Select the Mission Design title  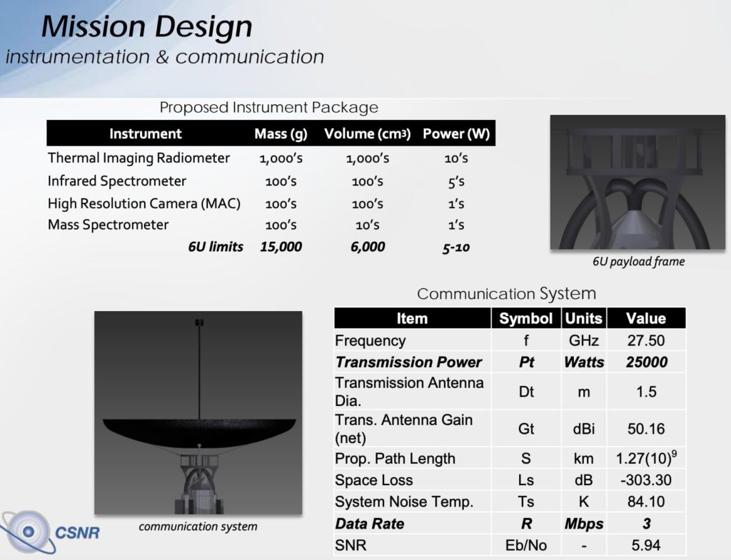click(146, 26)
